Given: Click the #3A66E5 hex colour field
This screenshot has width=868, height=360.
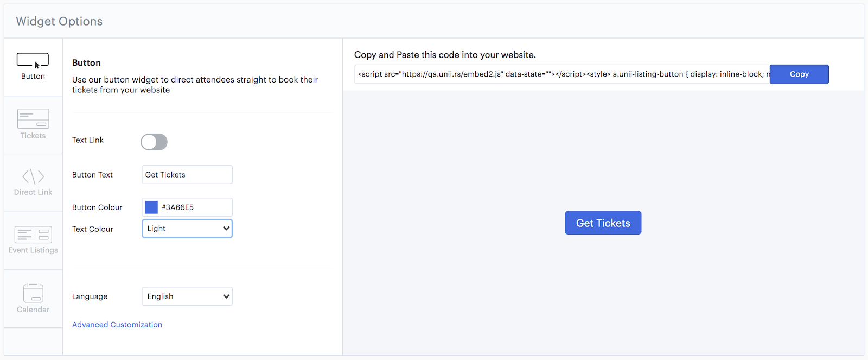Looking at the screenshot, I should (194, 207).
